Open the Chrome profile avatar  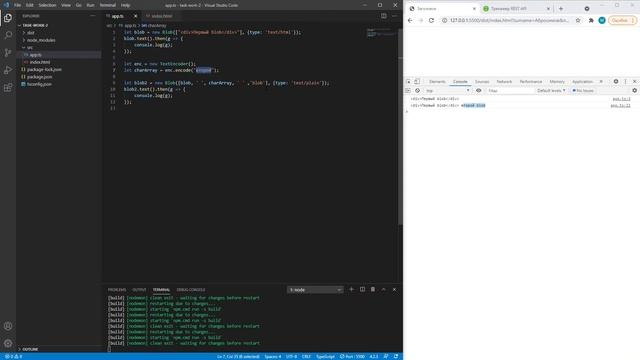click(602, 20)
